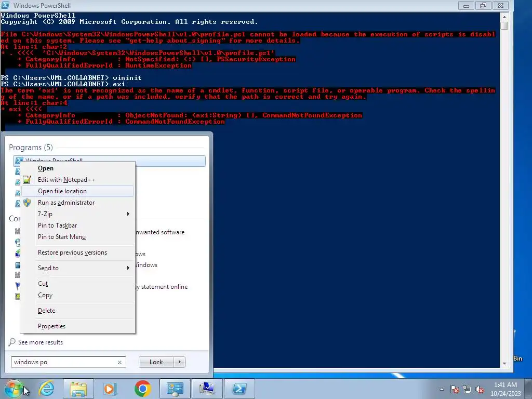Expand the 7-Zip submenu
Viewport: 532px width, 399px height.
77,214
